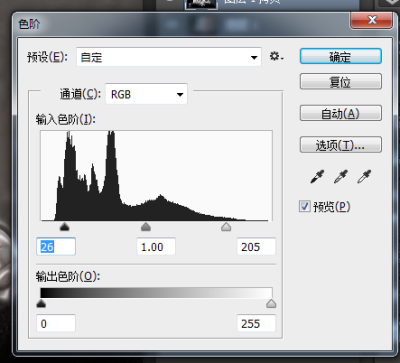The width and height of the screenshot is (400, 363).
Task: Pick the white point eyedropper
Action: pyautogui.click(x=364, y=176)
